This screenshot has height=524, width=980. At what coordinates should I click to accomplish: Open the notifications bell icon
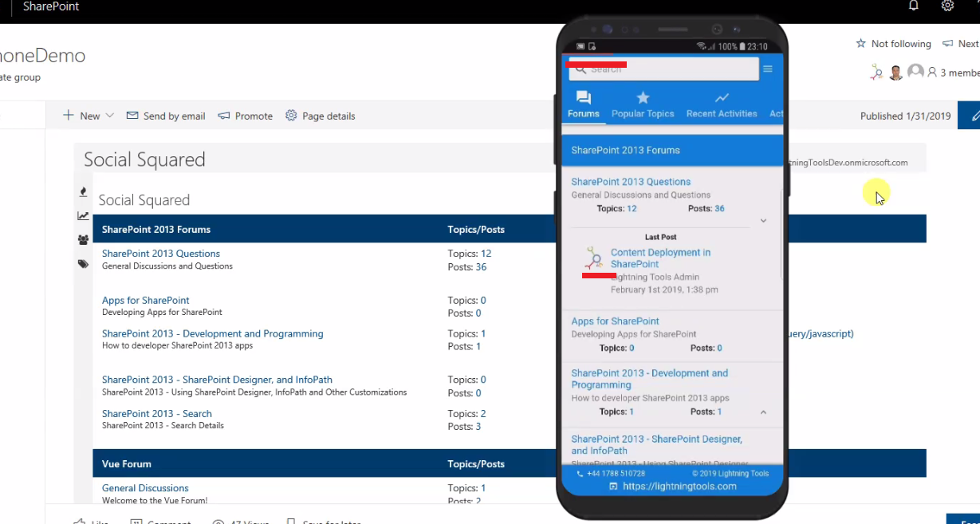click(914, 6)
